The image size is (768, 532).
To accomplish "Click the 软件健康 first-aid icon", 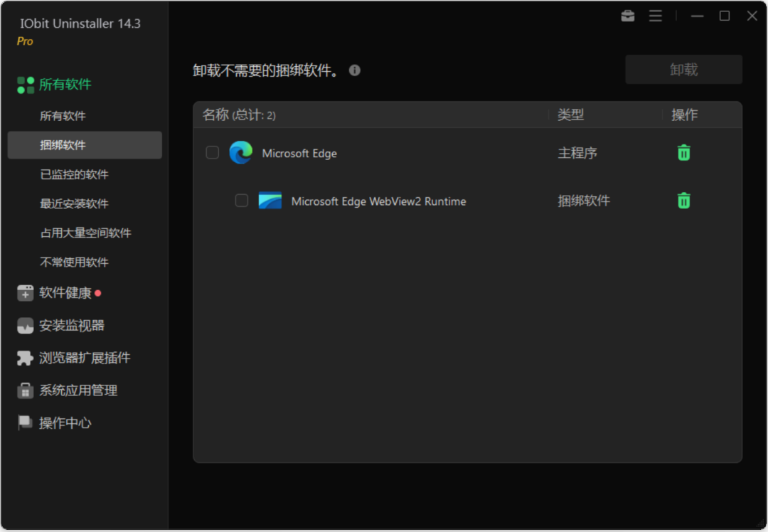I will point(25,293).
